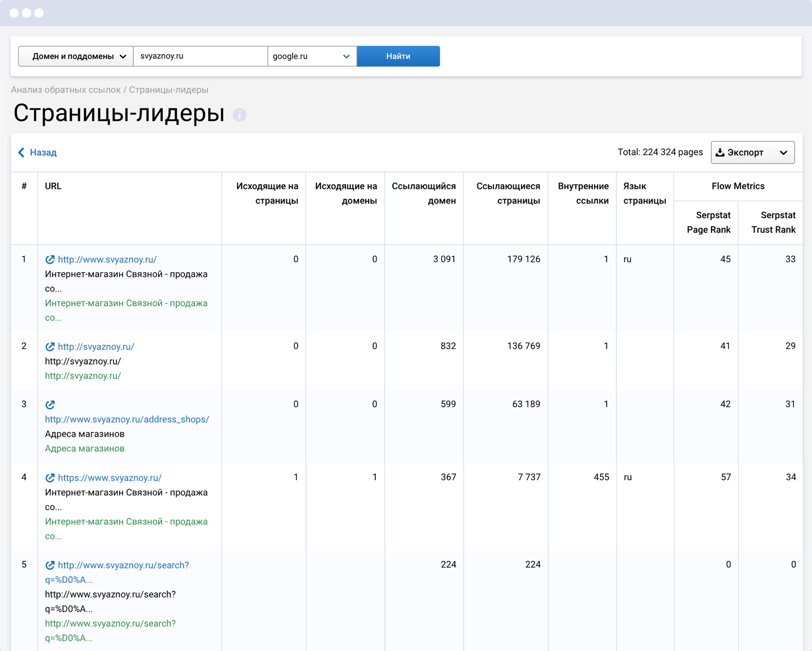Click external link icon for http://svyaznoy.ru/ row
Viewport: 812px width, 651px height.
tap(50, 347)
